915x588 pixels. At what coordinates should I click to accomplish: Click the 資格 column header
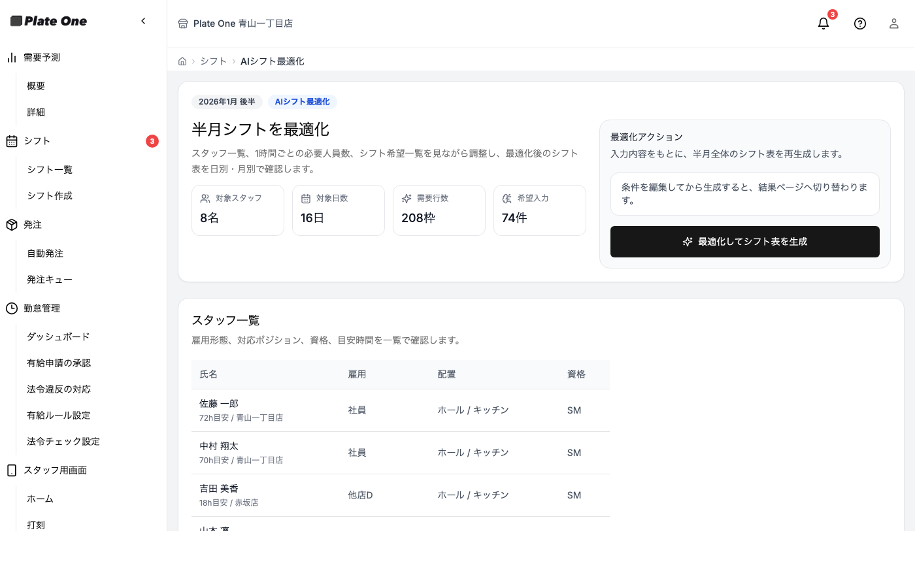click(x=576, y=374)
